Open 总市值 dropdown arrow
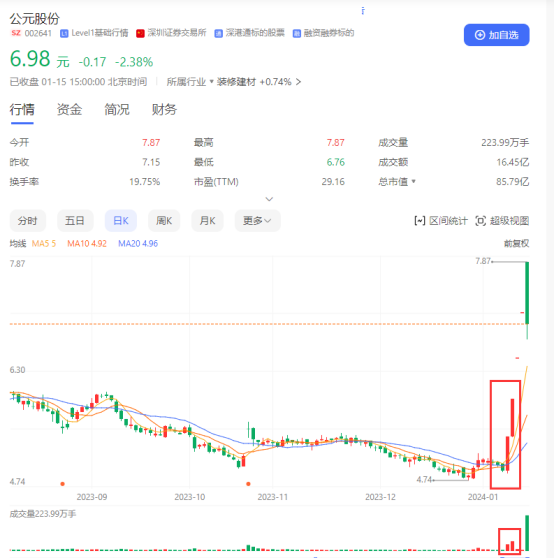This screenshot has width=554, height=558. (413, 181)
